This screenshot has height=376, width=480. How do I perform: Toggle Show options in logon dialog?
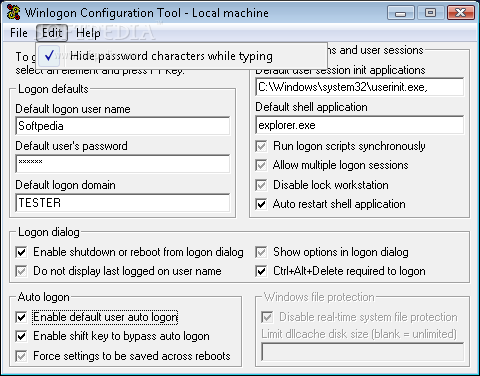point(261,252)
